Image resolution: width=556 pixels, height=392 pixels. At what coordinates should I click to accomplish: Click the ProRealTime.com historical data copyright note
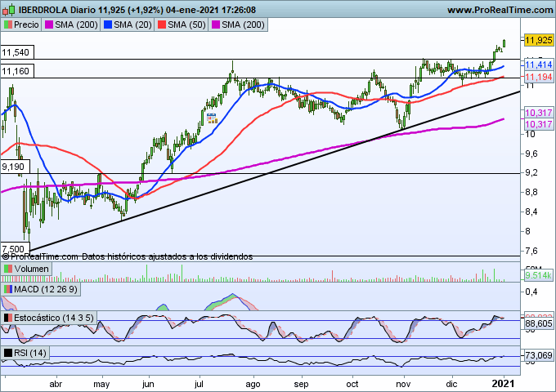point(128,256)
